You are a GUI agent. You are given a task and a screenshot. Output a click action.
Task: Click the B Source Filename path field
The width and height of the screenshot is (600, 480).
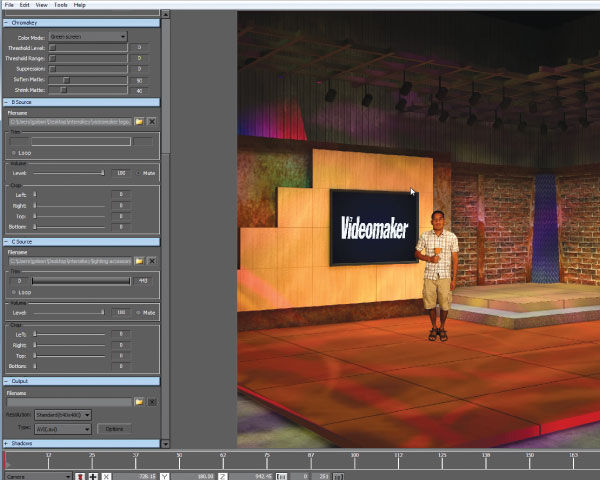70,122
